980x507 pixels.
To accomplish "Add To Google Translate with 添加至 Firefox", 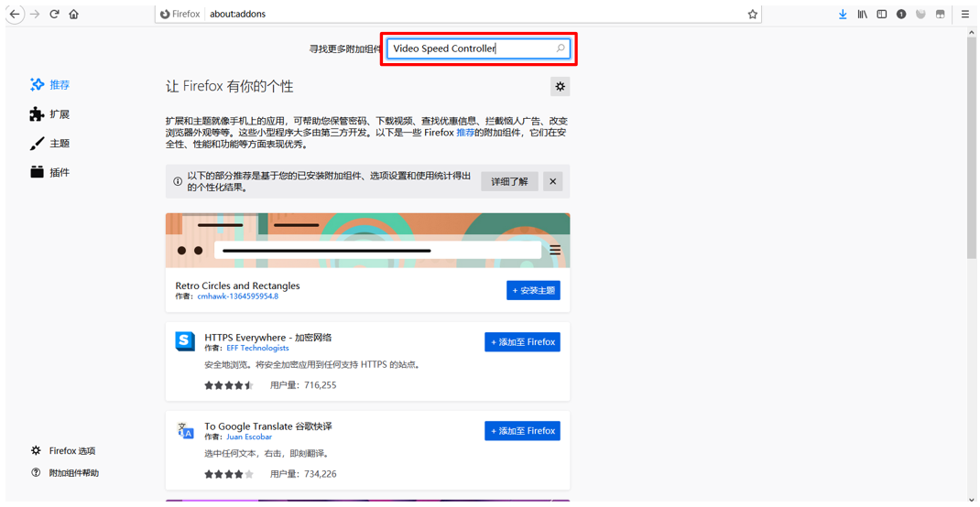I will [522, 431].
